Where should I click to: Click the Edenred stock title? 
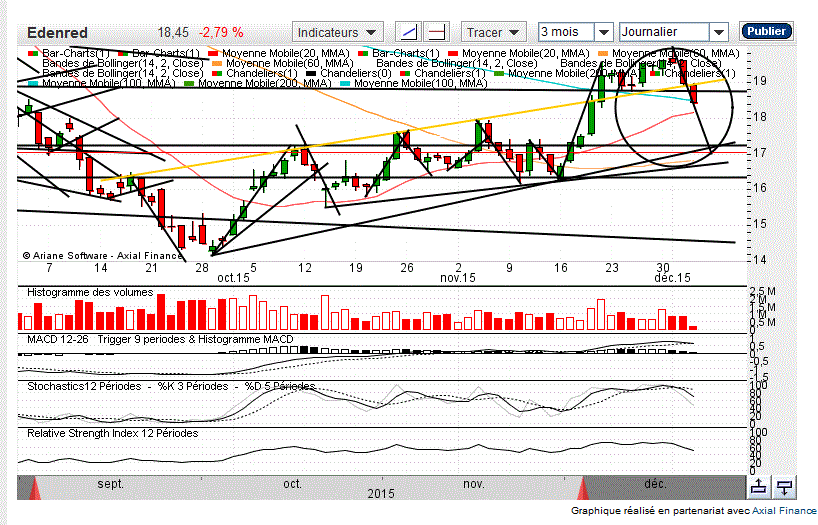[57, 32]
